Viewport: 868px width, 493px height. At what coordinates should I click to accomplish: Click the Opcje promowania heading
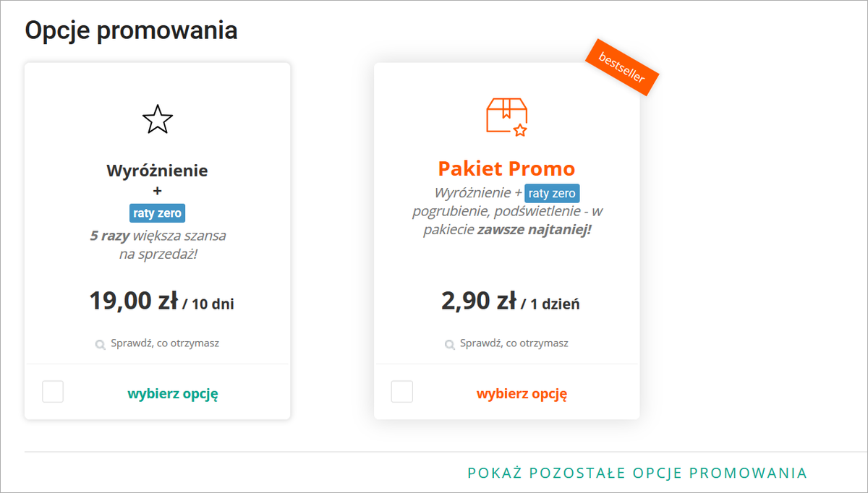coord(131,31)
